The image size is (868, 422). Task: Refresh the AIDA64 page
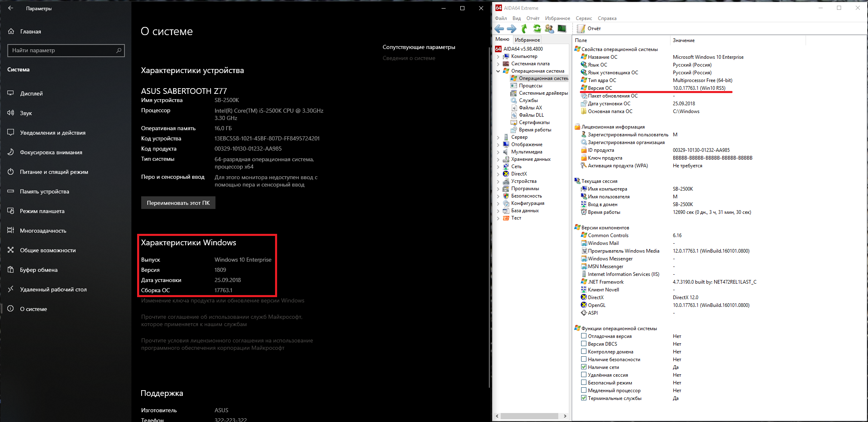click(537, 29)
